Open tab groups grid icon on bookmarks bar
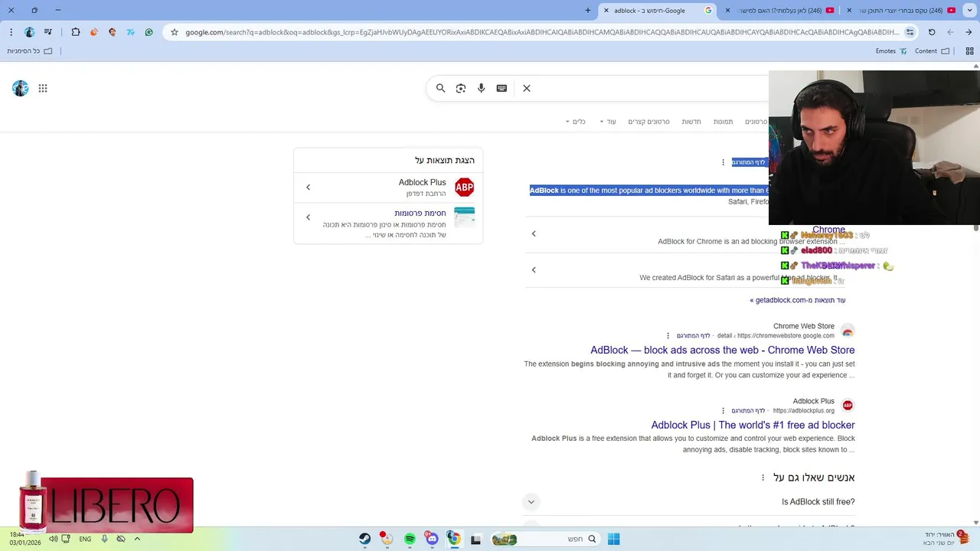This screenshot has width=980, height=551. tap(969, 51)
